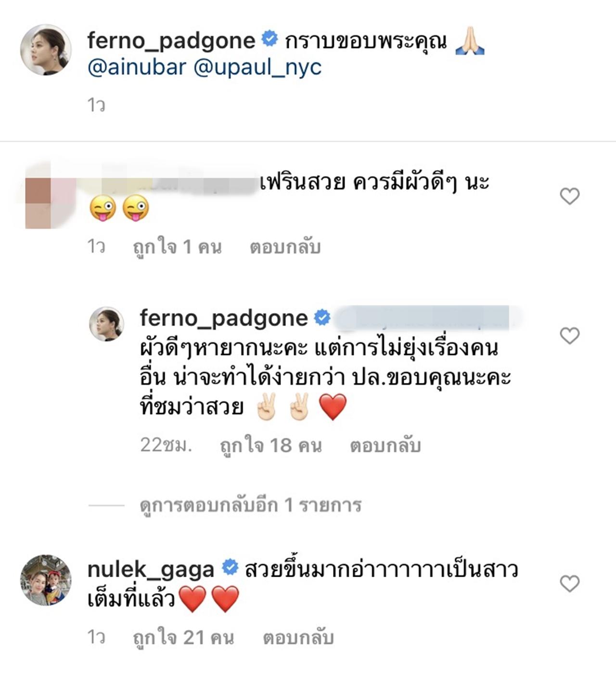This screenshot has height=683, width=616.
Task: Open nulek_gaga username link
Action: point(151,569)
